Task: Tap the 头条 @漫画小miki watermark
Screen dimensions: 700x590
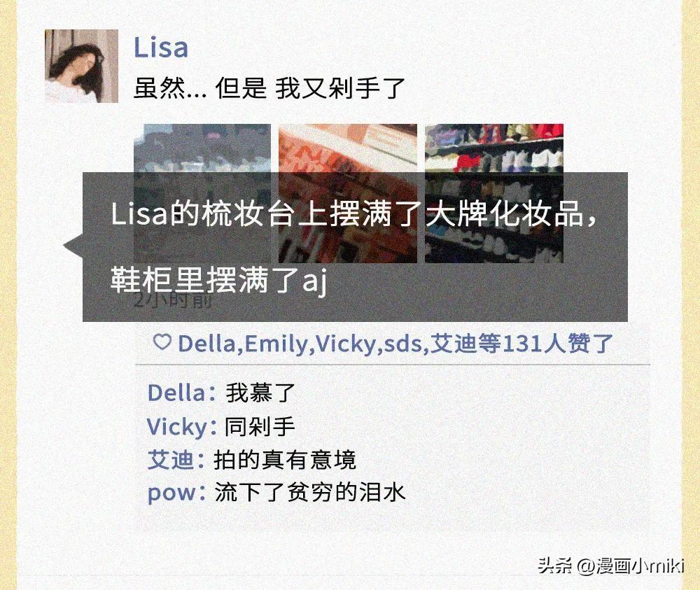Action: pyautogui.click(x=610, y=566)
